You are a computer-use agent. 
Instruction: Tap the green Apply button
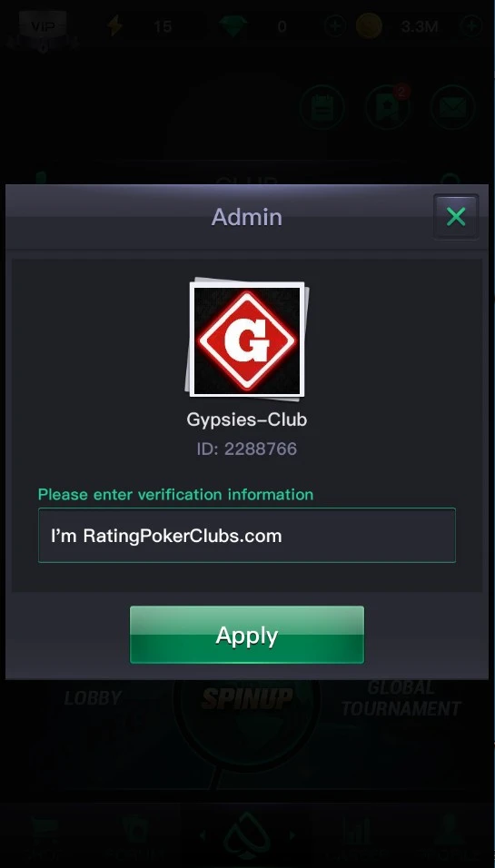point(247,635)
